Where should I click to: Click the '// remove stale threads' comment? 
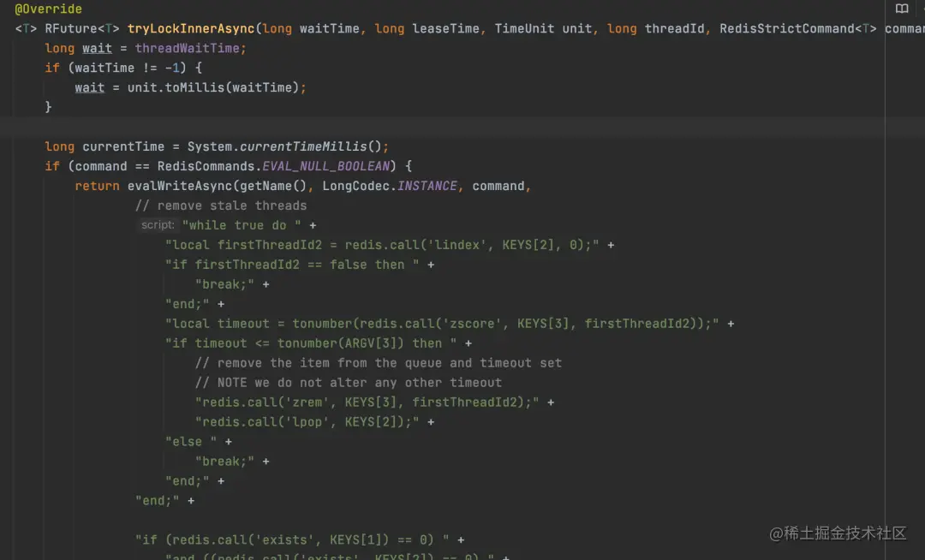click(221, 206)
